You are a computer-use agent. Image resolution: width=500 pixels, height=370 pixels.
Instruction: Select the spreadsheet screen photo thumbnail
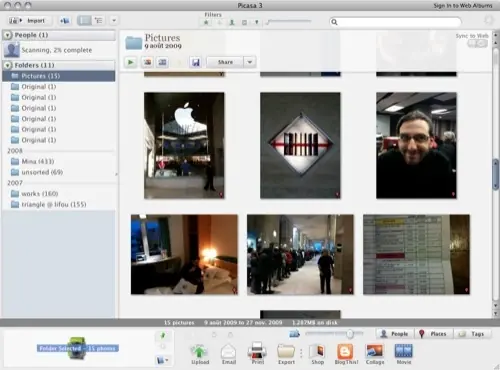416,255
